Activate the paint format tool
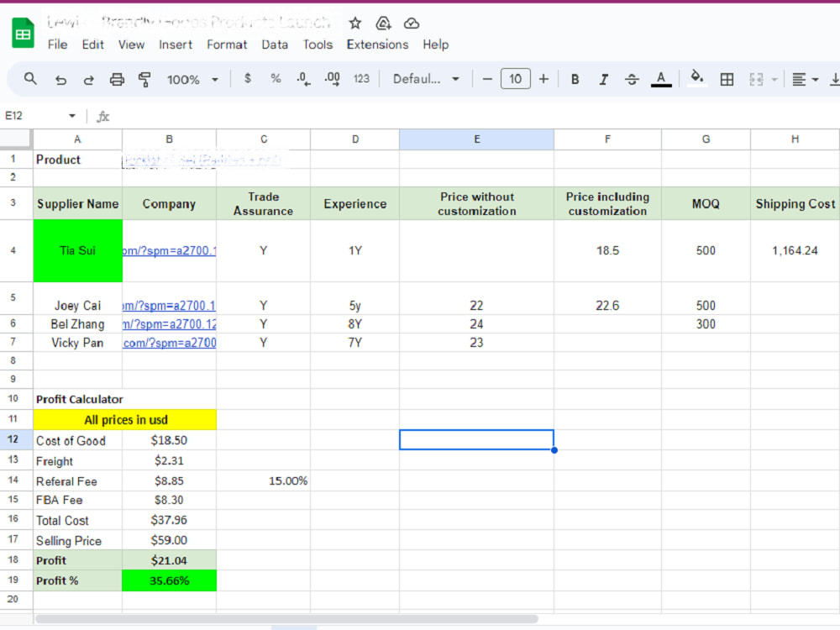 tap(144, 80)
